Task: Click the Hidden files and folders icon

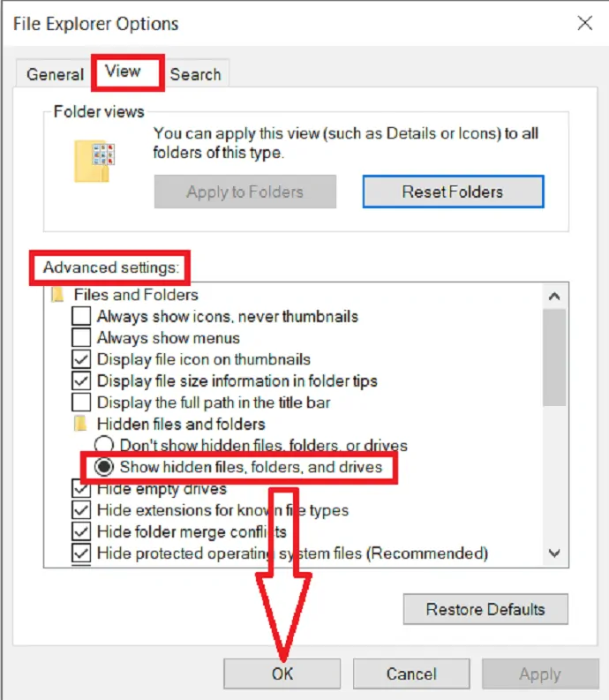Action: [x=80, y=424]
